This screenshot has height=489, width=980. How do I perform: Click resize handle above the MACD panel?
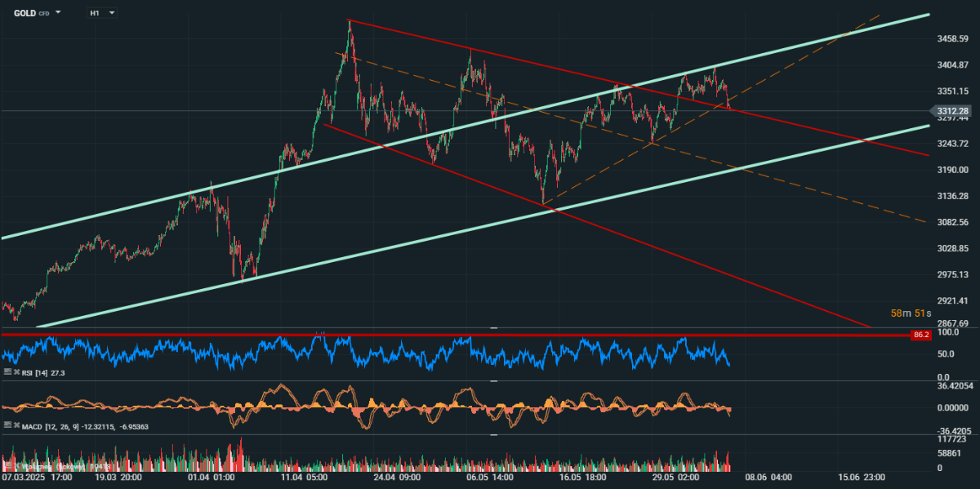click(493, 381)
